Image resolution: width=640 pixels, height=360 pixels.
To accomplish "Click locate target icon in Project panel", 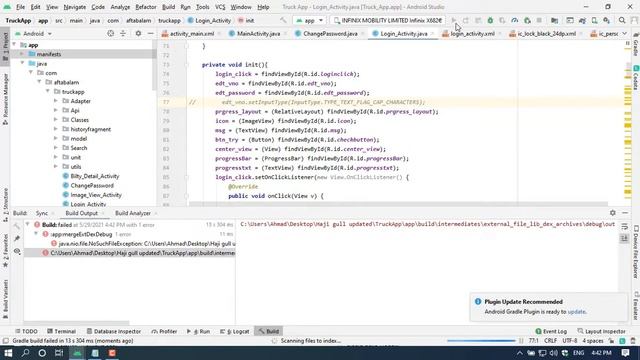I will (111, 33).
